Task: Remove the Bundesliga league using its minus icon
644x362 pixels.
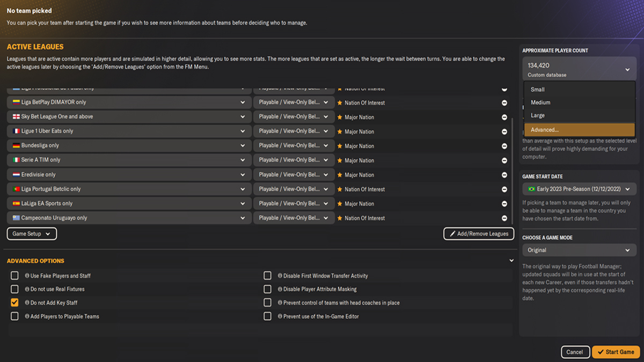Action: (503, 145)
